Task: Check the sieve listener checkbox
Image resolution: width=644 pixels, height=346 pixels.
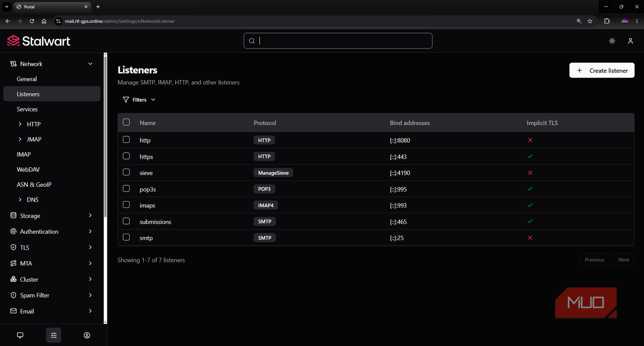Action: click(126, 172)
